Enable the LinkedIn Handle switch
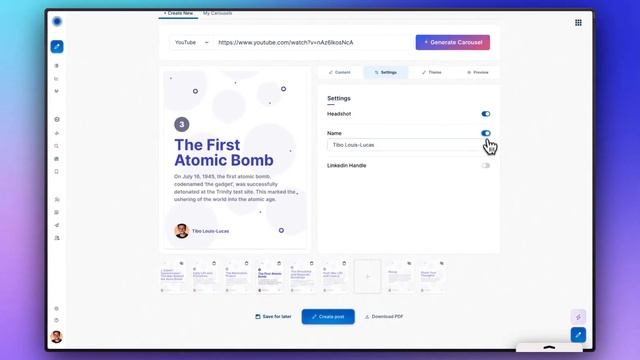The image size is (640, 360). 486,165
